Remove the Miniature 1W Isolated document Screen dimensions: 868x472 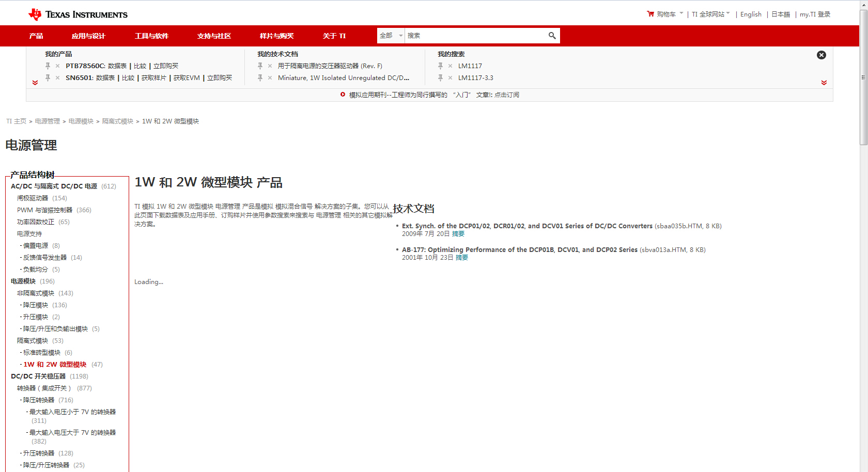point(270,78)
